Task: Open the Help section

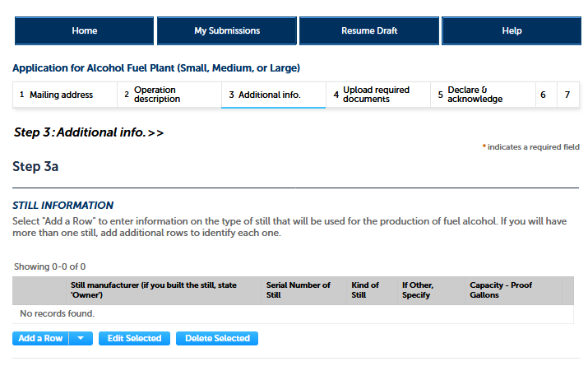Action: 512,30
